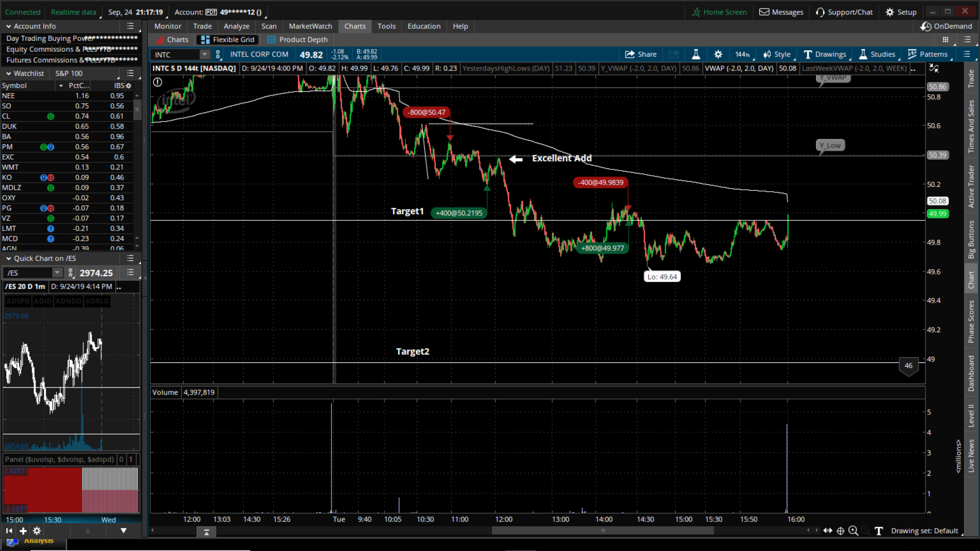Switch to the MarketWatch tab

click(310, 26)
